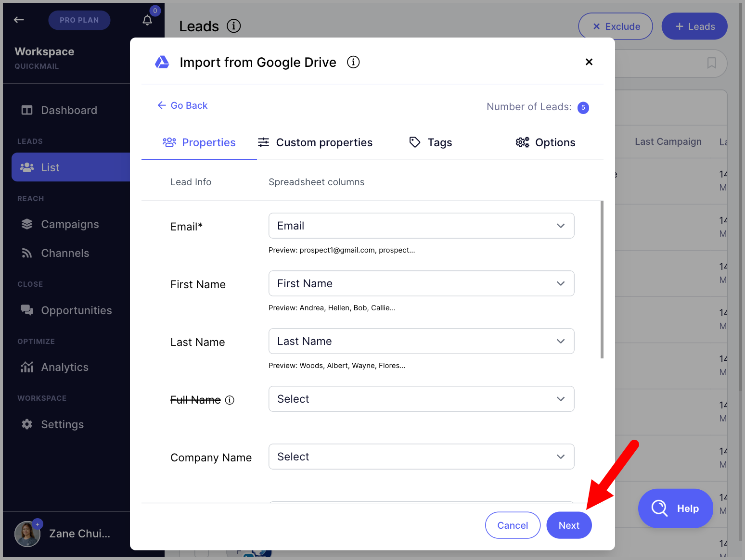Click the Next button
The height and width of the screenshot is (560, 745).
[x=569, y=525]
